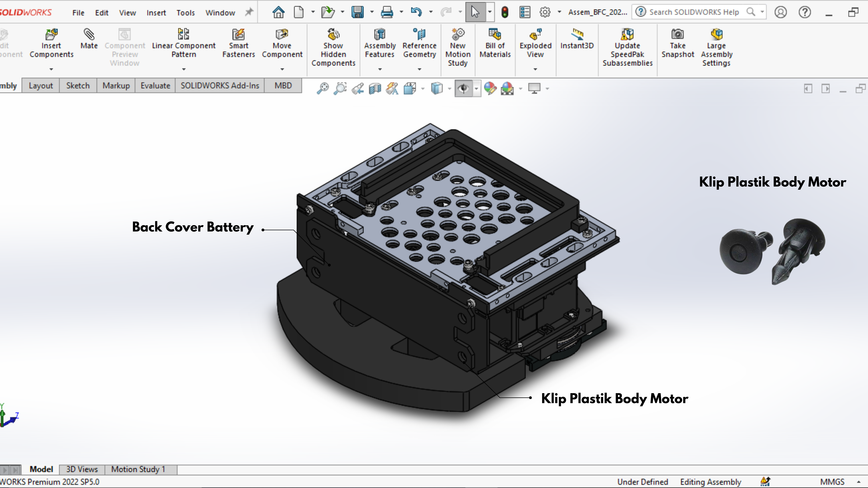Print the document
The image size is (868, 488).
point(387,12)
